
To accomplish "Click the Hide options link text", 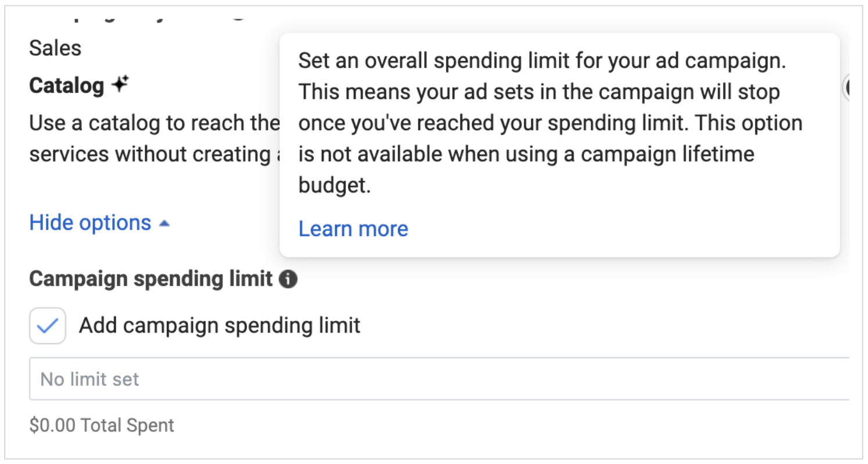I will [90, 223].
